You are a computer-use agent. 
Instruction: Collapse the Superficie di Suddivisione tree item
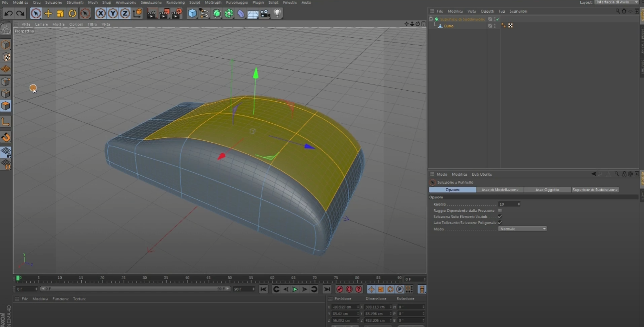click(x=431, y=19)
